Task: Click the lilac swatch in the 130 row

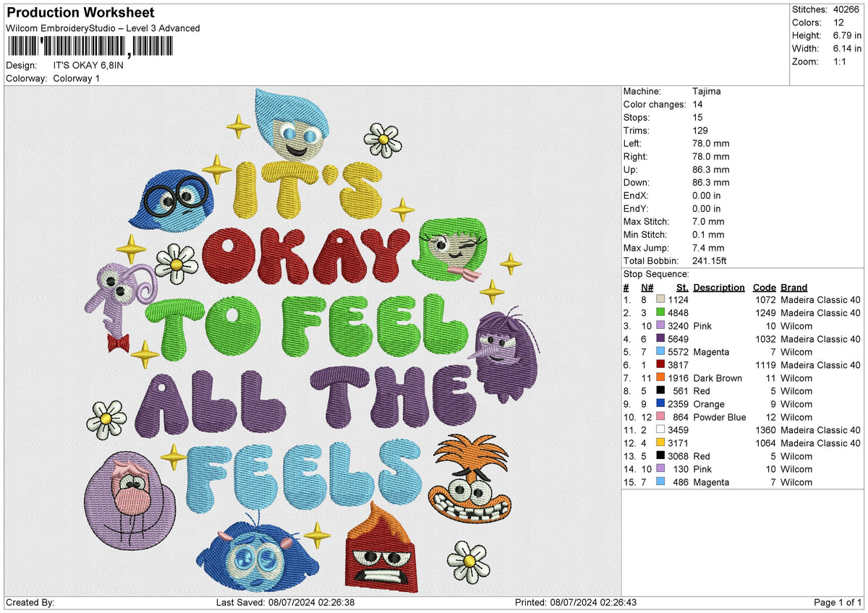Action: tap(660, 469)
